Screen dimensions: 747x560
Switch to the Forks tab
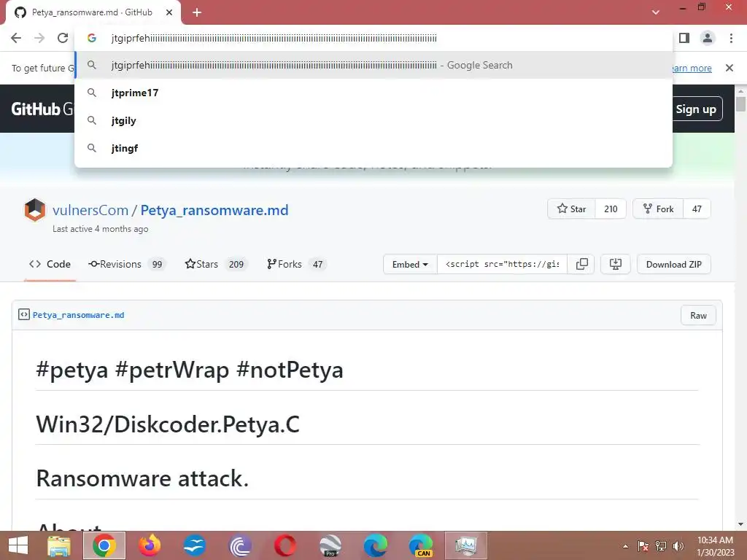click(296, 264)
